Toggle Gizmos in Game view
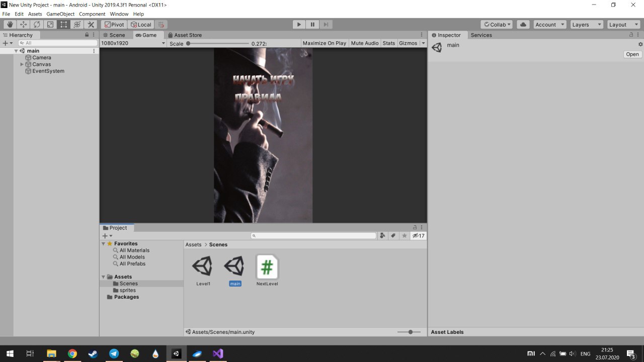The height and width of the screenshot is (362, 644). (408, 43)
